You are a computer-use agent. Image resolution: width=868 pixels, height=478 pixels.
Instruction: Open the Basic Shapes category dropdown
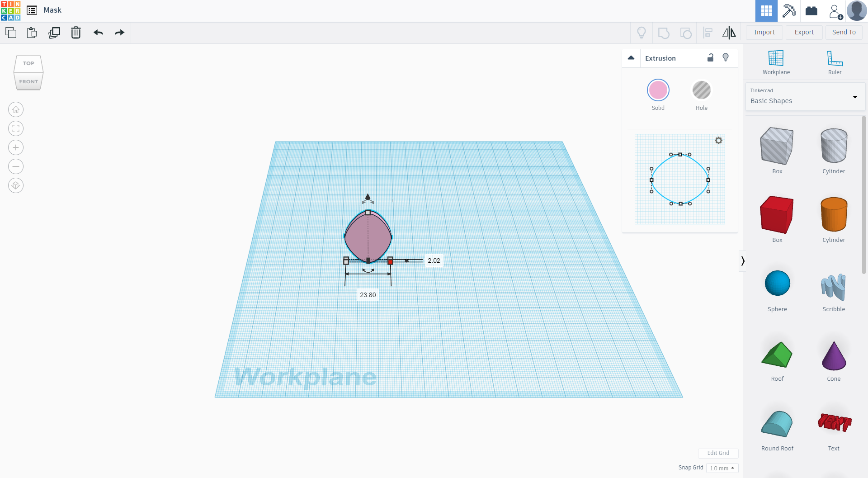tap(805, 96)
